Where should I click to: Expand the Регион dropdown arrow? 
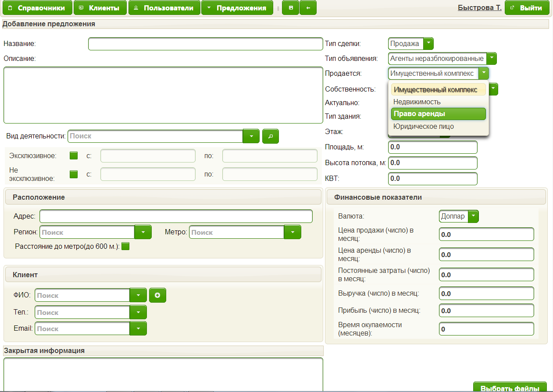pos(143,232)
